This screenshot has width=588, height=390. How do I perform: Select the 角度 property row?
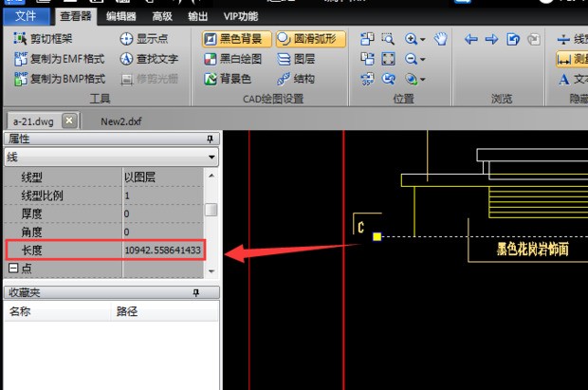[x=104, y=232]
